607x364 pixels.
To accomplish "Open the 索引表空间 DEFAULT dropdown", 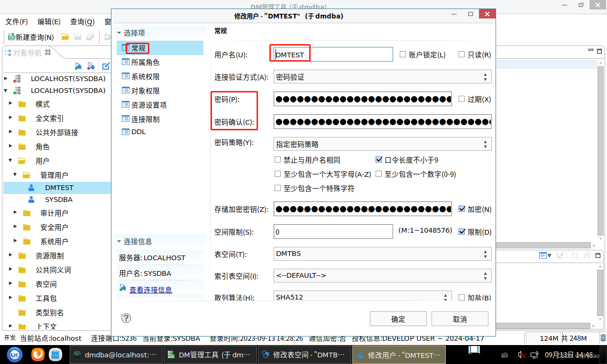I will (382, 275).
